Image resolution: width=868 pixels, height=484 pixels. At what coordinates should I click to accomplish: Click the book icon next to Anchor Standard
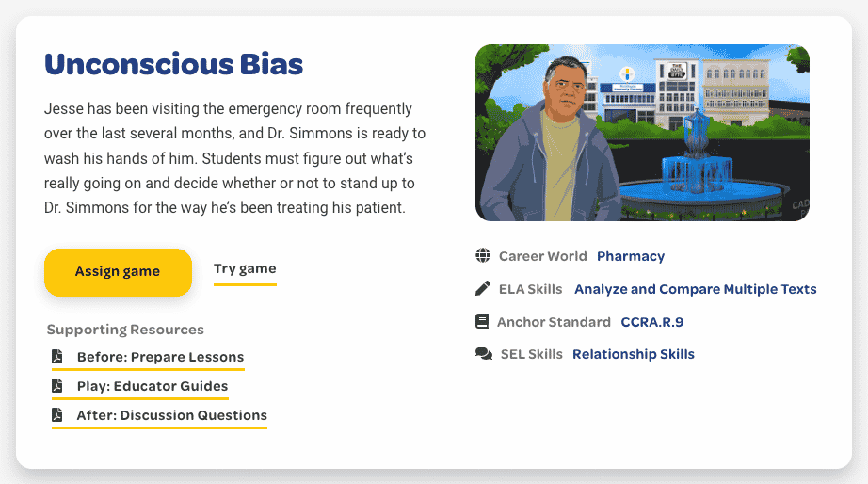[482, 321]
